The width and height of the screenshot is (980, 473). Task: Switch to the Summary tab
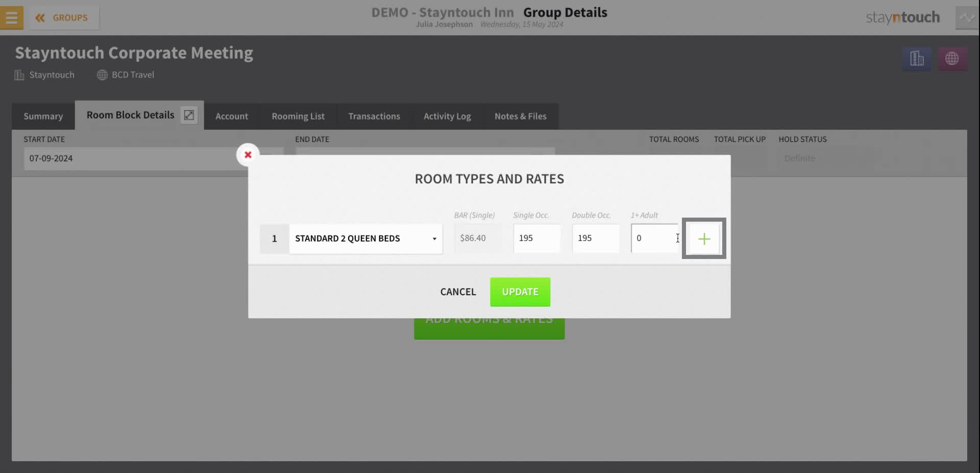click(x=43, y=116)
